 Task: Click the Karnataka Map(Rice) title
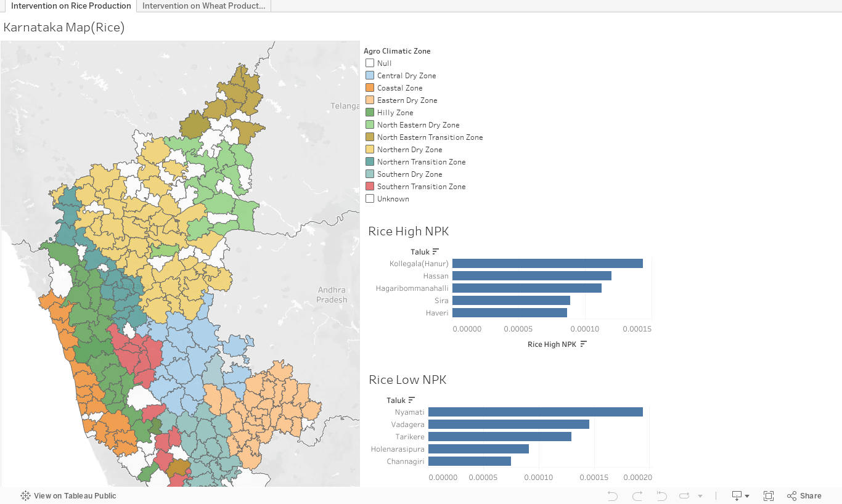(64, 27)
